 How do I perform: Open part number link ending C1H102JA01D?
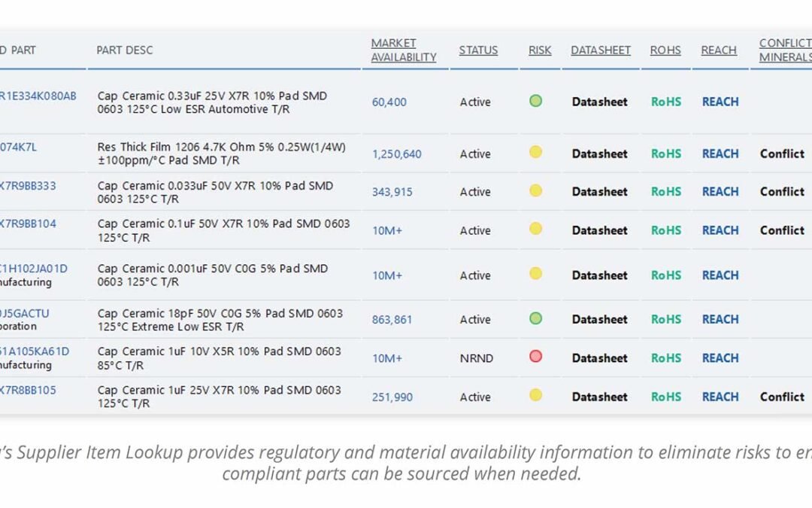[x=34, y=269]
